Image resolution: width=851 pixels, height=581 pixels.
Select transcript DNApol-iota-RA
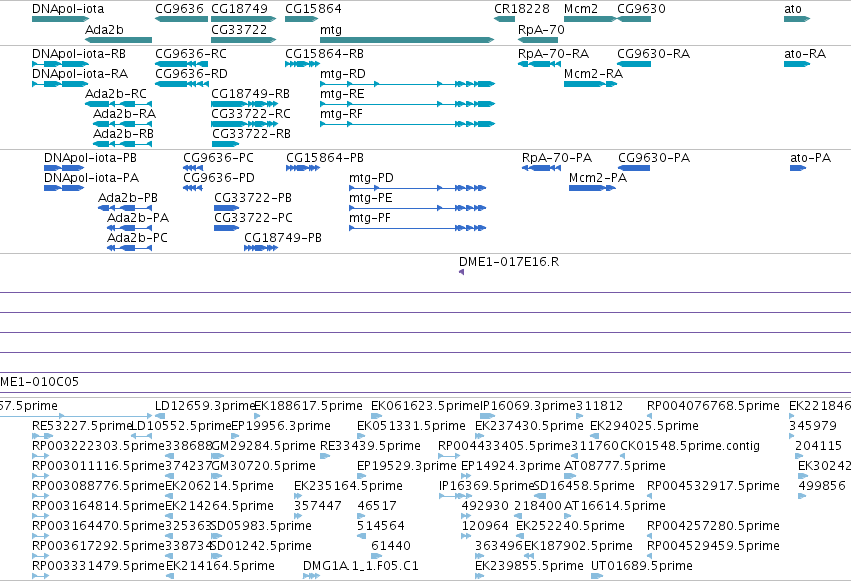tap(60, 84)
